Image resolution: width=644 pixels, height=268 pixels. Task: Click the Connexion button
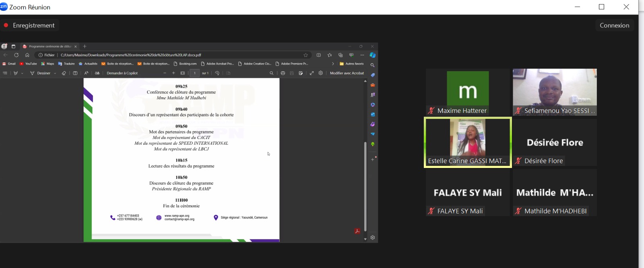pyautogui.click(x=614, y=25)
